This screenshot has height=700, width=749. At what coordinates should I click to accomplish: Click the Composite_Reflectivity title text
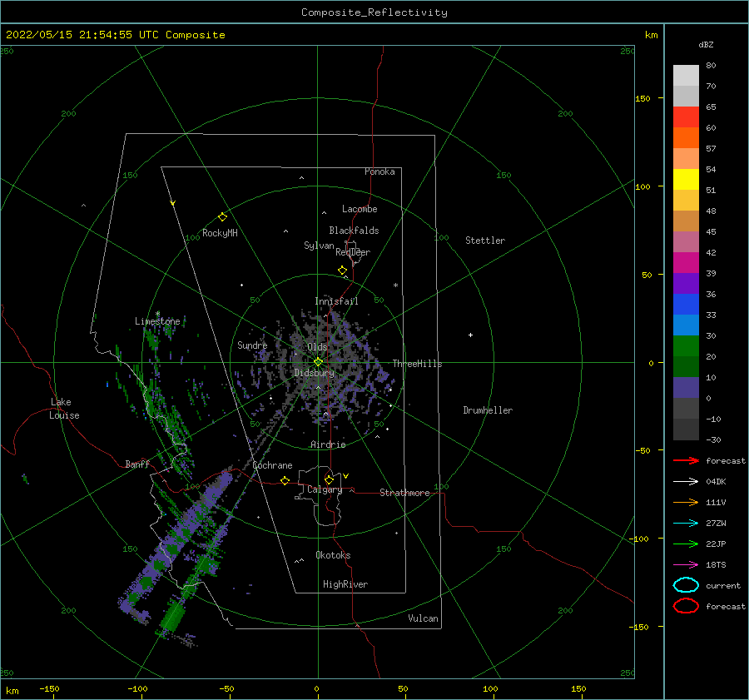point(374,12)
